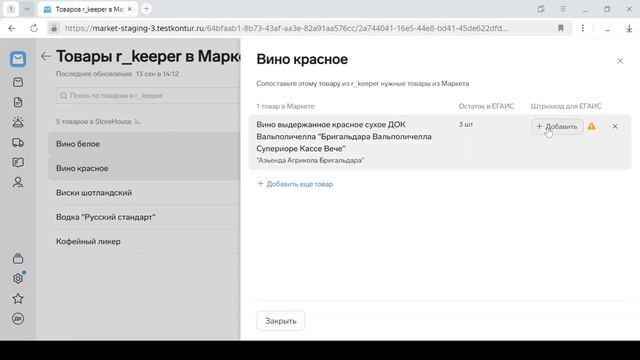Screen dimensions: 640x360
Task: Switch to Товаров r_keeper browser tab
Action: pyautogui.click(x=89, y=9)
